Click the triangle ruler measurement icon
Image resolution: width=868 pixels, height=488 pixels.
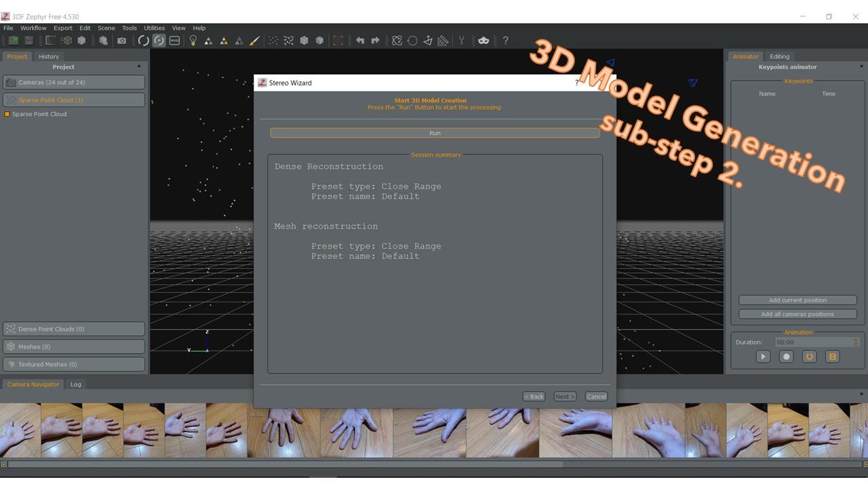(443, 41)
